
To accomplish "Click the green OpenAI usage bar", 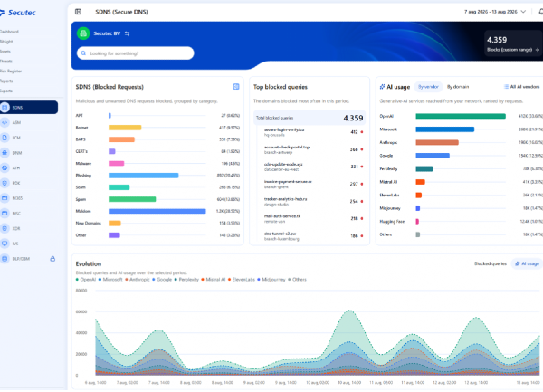I will pos(461,117).
